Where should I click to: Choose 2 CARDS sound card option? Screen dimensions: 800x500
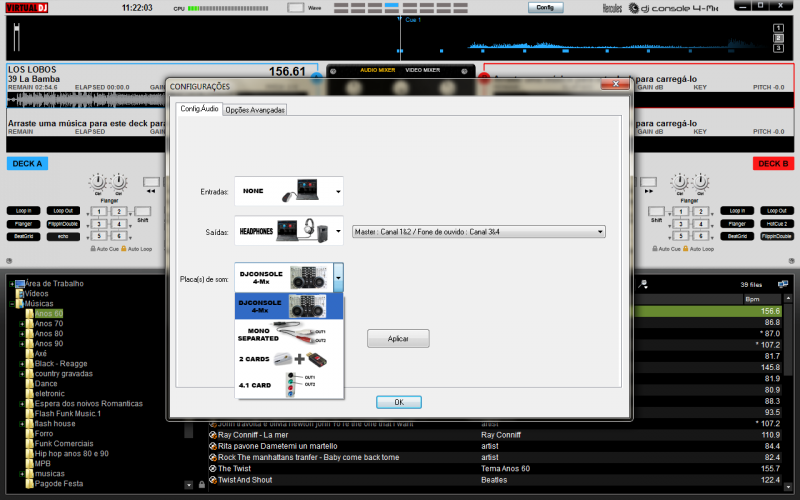pyautogui.click(x=289, y=359)
